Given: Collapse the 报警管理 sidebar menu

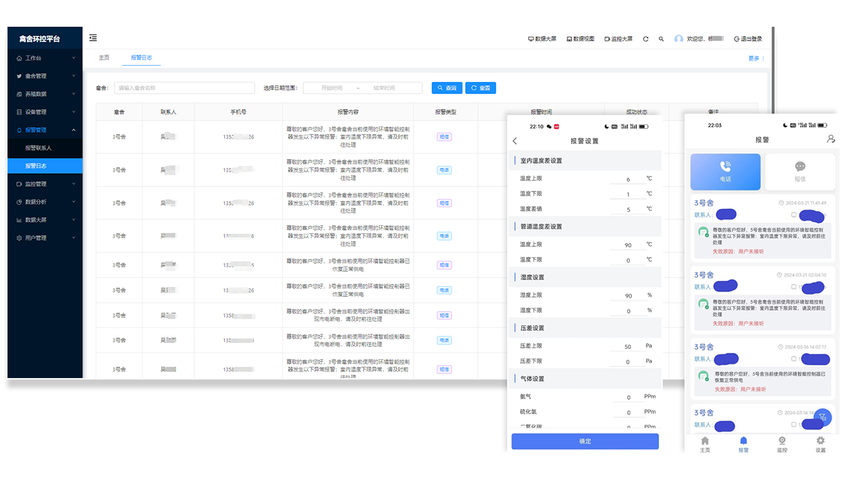Looking at the screenshot, I should pyautogui.click(x=45, y=130).
